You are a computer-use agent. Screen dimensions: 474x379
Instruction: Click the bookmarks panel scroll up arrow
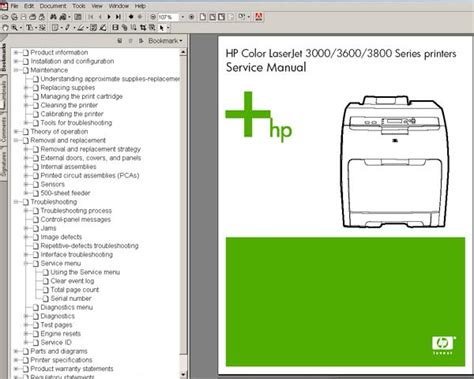(183, 52)
